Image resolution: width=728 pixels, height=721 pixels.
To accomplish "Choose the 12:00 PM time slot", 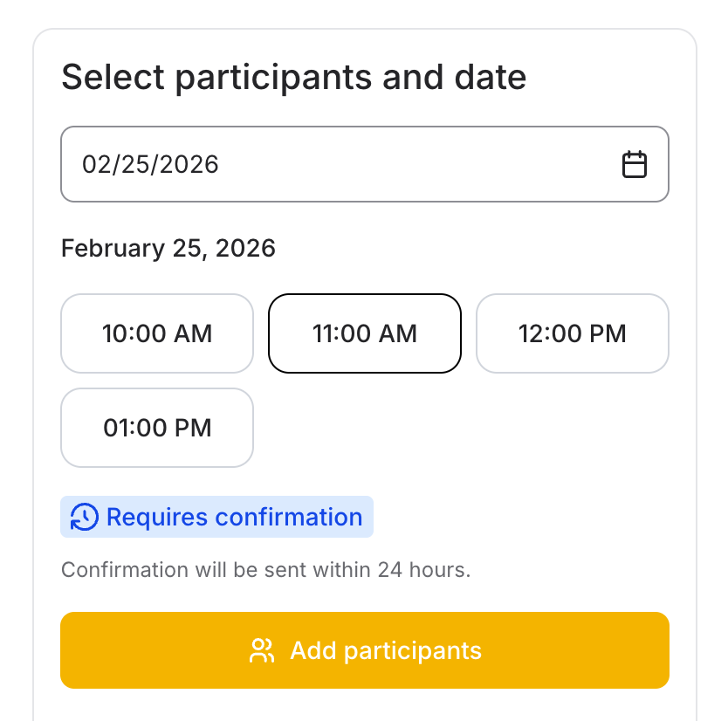I will tap(573, 333).
